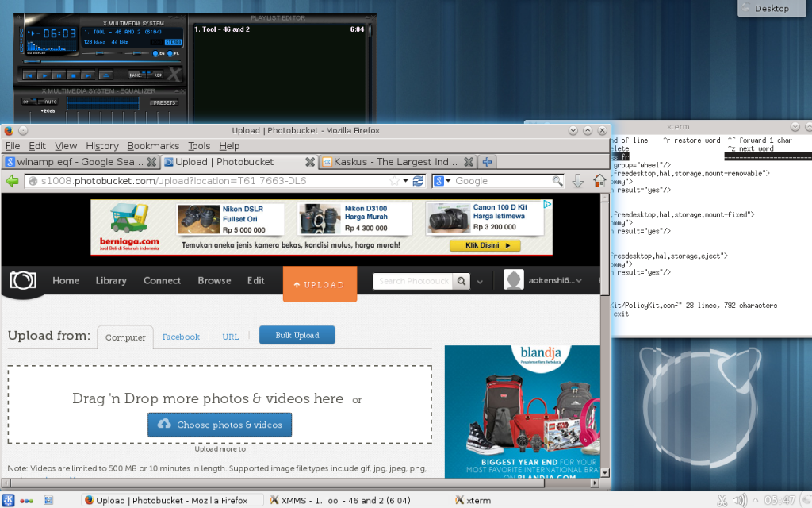This screenshot has width=812, height=508.
Task: Click the Firefox back arrow
Action: (12, 181)
